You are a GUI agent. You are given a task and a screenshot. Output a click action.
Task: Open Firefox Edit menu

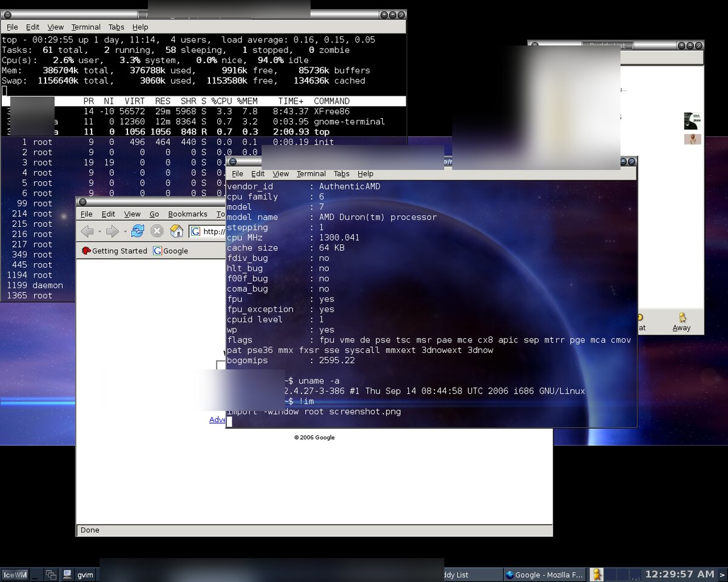pyautogui.click(x=108, y=214)
